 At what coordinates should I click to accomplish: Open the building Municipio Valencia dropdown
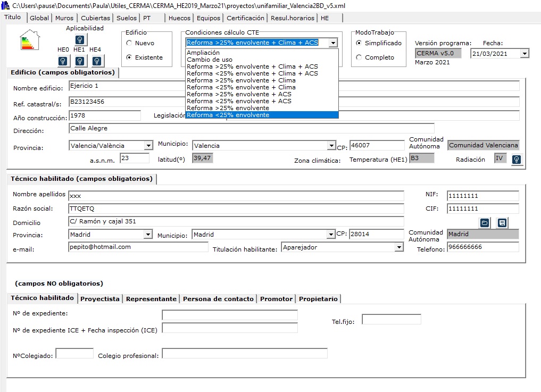pos(331,146)
